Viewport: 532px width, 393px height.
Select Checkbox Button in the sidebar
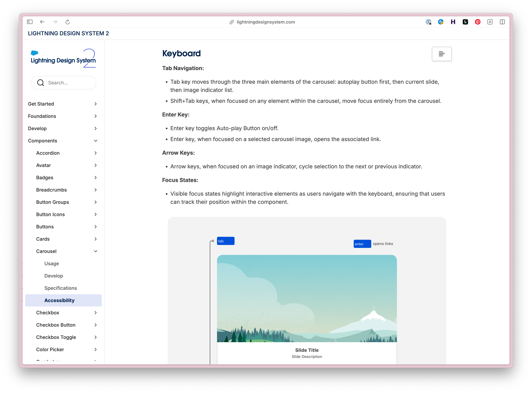click(56, 325)
